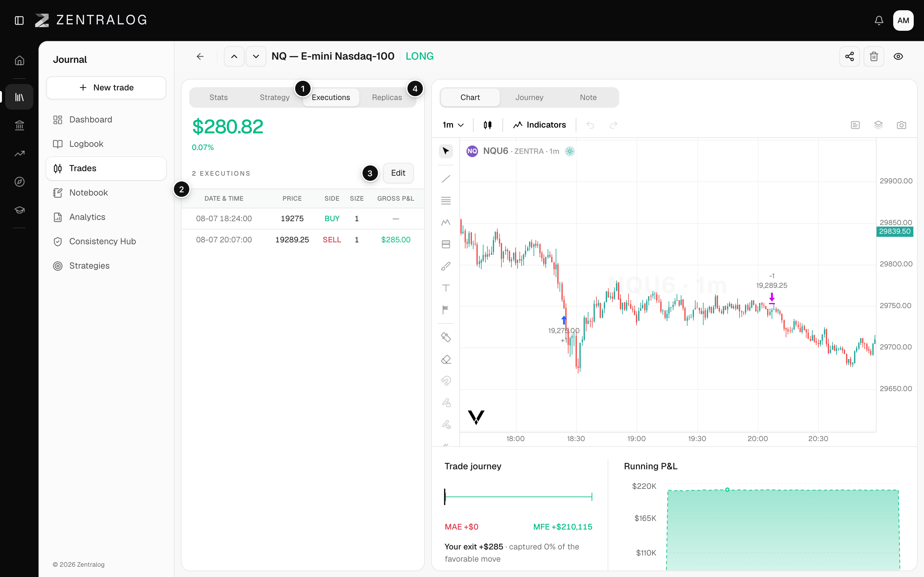Select the measure ruler tool
The height and width of the screenshot is (577, 924).
pyautogui.click(x=446, y=337)
